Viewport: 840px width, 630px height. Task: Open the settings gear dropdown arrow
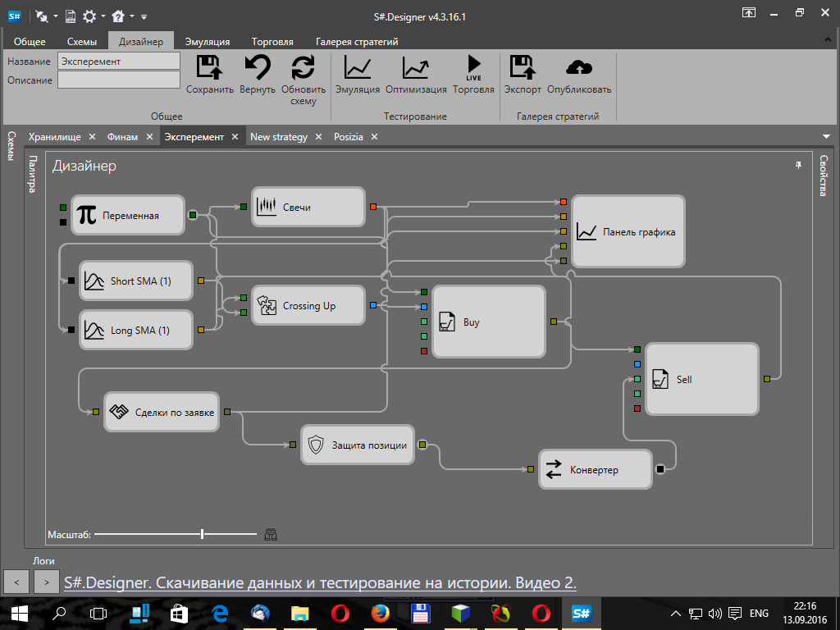(103, 17)
